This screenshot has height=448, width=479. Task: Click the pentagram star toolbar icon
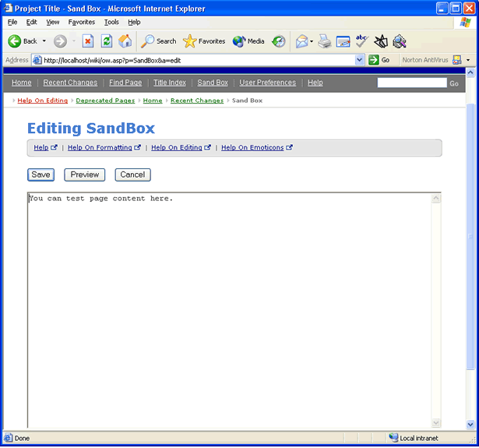381,41
